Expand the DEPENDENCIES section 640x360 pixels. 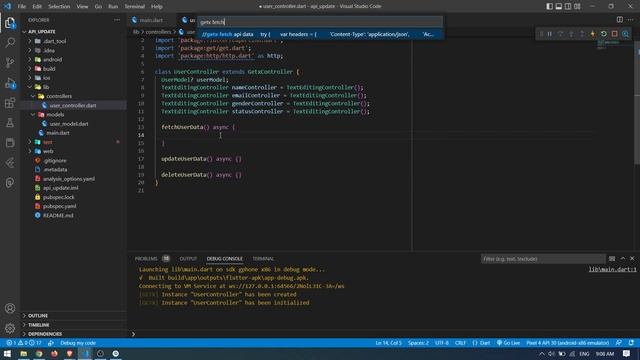[73, 334]
